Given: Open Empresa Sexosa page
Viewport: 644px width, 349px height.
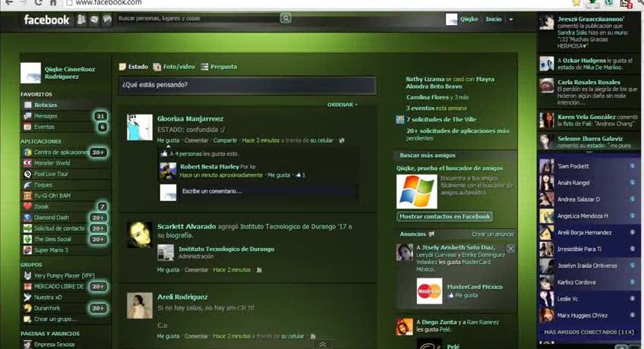Looking at the screenshot, I should pos(54,344).
